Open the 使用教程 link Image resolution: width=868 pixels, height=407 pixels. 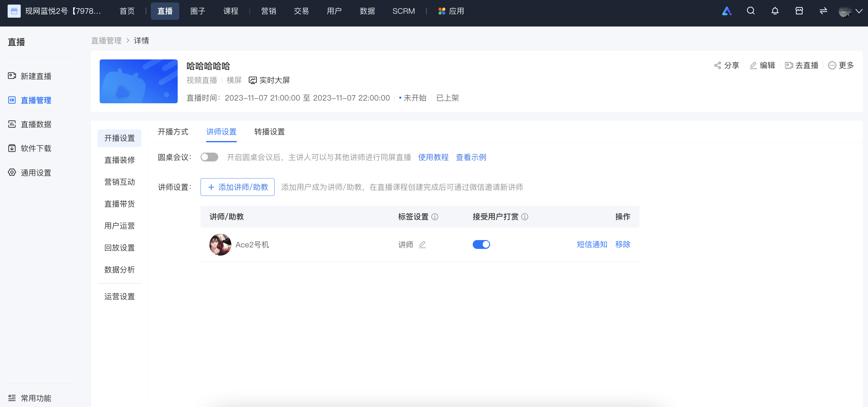433,157
